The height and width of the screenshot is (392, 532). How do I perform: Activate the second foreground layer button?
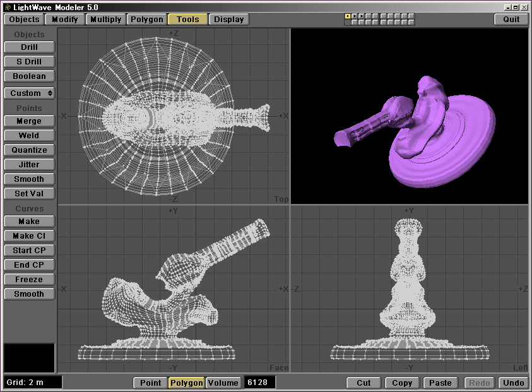(354, 16)
